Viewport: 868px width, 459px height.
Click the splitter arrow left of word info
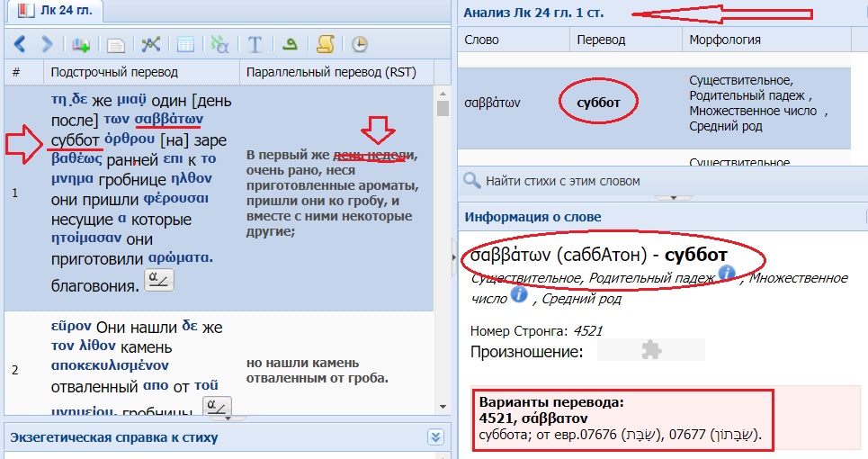click(452, 258)
